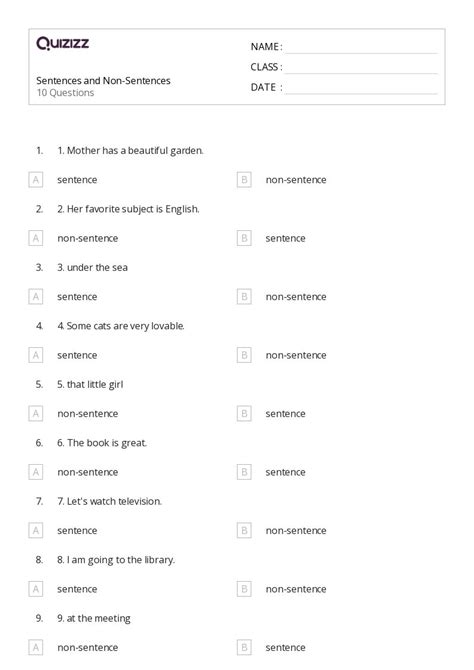This screenshot has height=670, width=474.
Task: Tick box A sentence for Some cats question
Action: point(36,355)
